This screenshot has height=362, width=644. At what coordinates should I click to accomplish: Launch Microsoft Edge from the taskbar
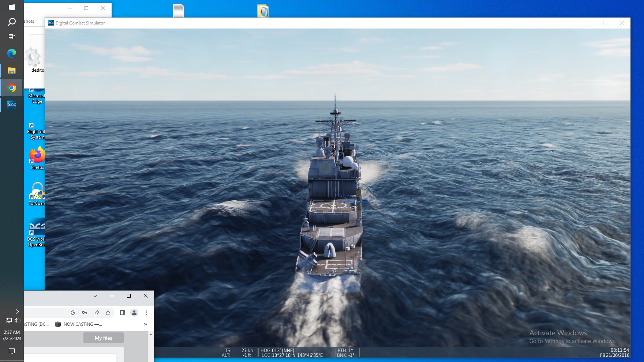point(12,53)
